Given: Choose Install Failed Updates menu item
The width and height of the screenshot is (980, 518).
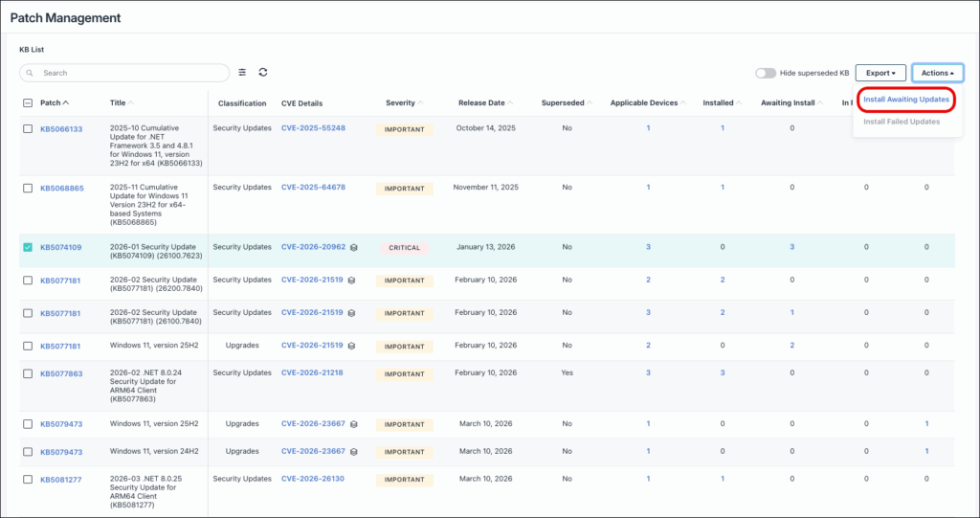Looking at the screenshot, I should pyautogui.click(x=900, y=122).
